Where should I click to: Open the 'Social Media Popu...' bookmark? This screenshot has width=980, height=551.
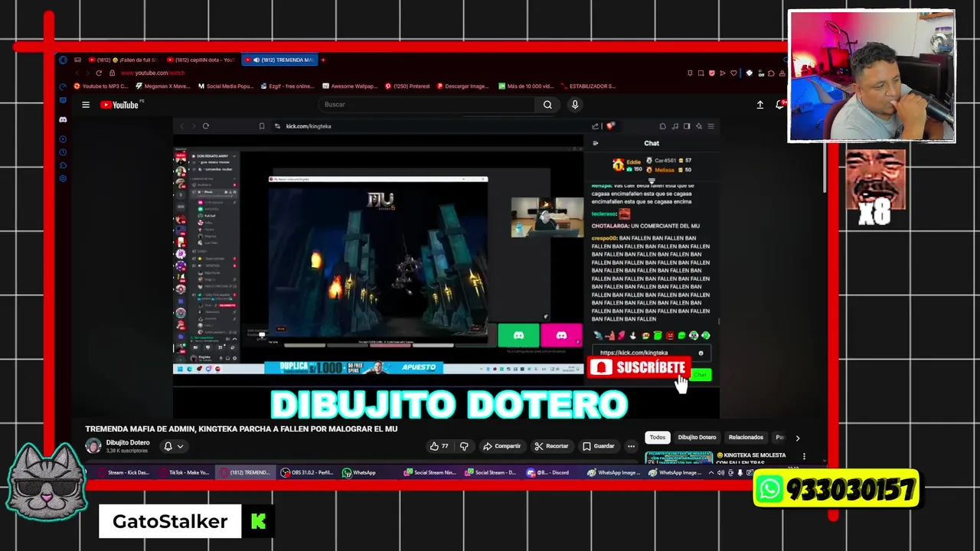pyautogui.click(x=226, y=86)
